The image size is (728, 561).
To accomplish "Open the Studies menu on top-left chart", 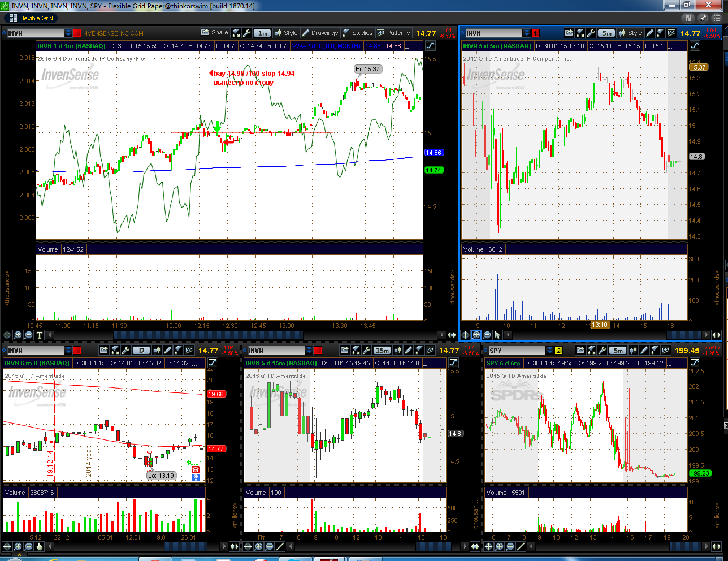I will tap(357, 33).
